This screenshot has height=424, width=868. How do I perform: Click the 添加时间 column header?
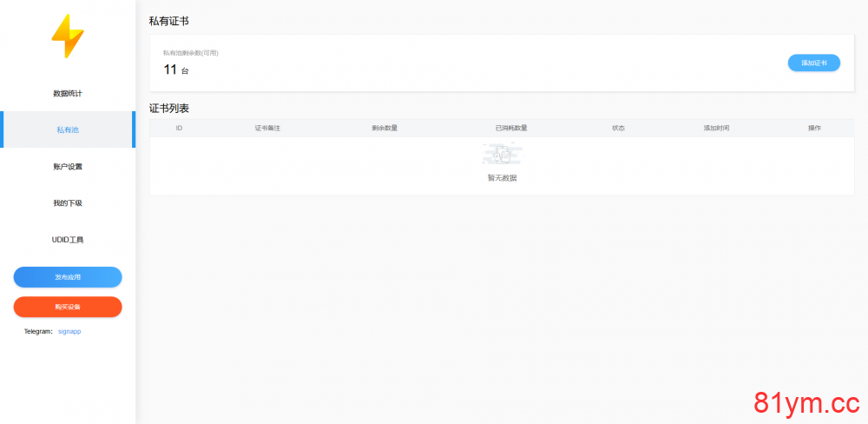coord(716,128)
